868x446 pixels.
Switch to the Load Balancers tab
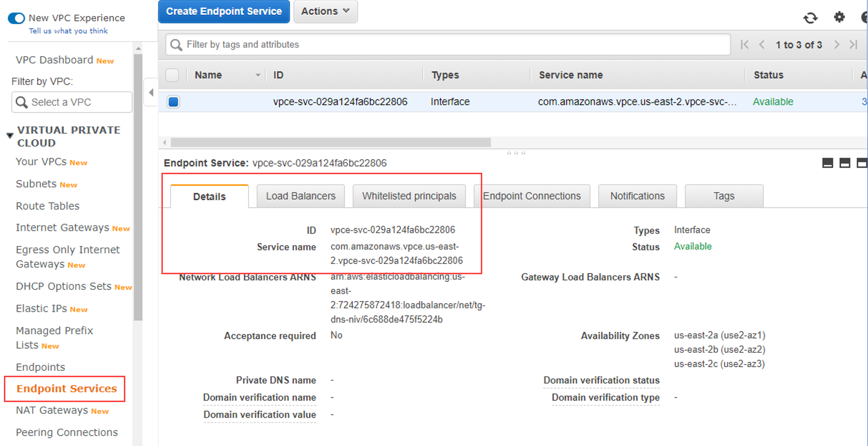301,196
